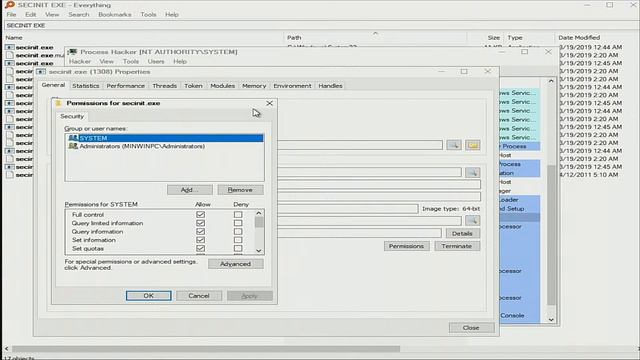Open Hacker menu in Process Hacker
The width and height of the screenshot is (640, 360).
point(80,61)
